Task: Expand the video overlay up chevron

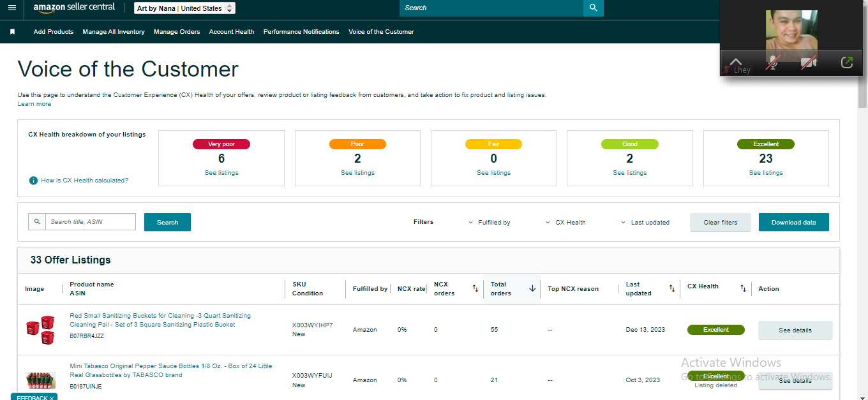Action: click(x=736, y=62)
